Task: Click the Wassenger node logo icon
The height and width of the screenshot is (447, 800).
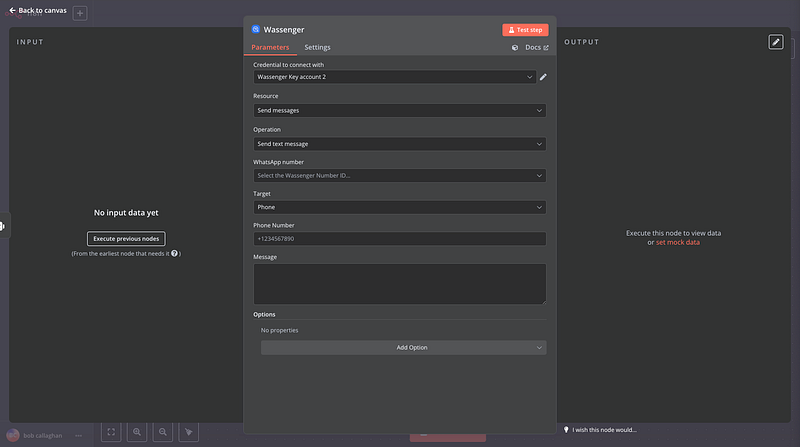Action: (x=256, y=30)
